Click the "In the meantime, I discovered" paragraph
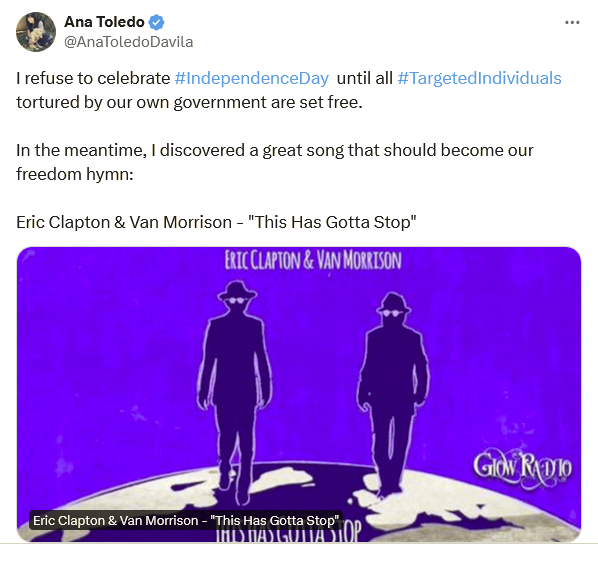The width and height of the screenshot is (598, 567). (275, 162)
